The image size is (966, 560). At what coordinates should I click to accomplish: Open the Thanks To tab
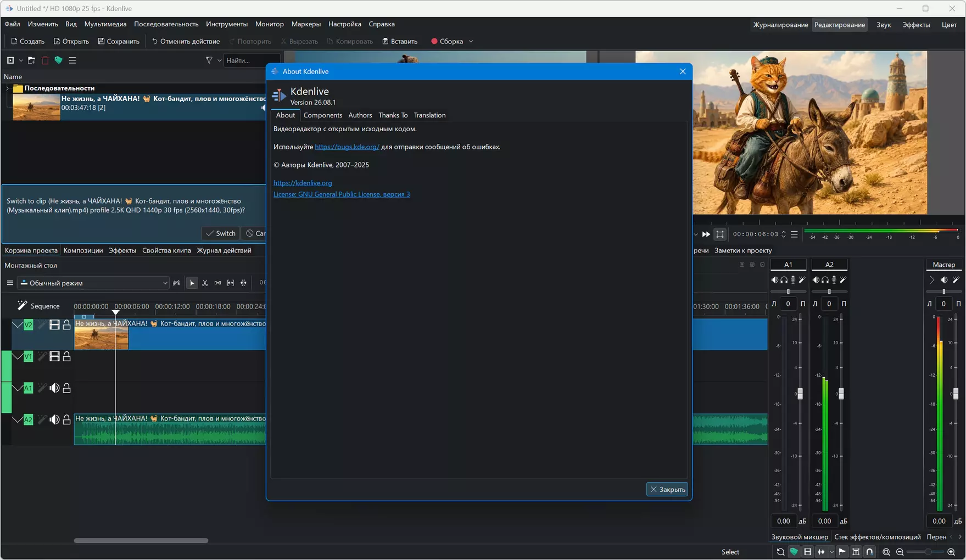(x=393, y=115)
